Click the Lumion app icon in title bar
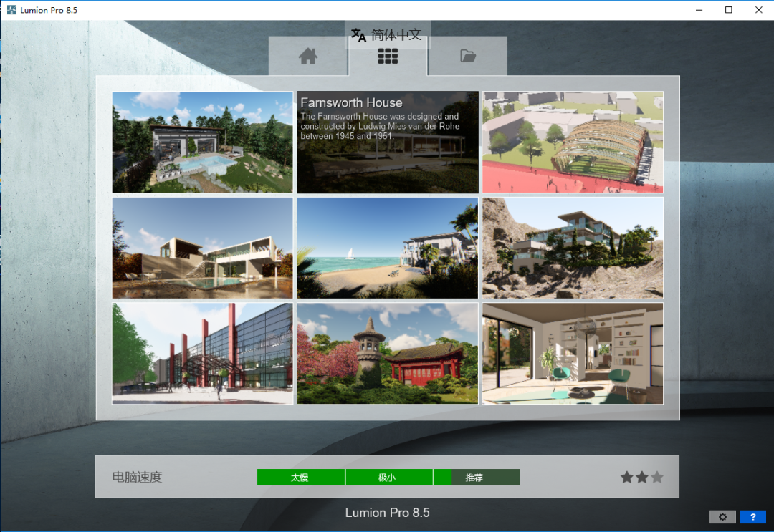Viewport: 774px width, 532px height. coord(11,10)
